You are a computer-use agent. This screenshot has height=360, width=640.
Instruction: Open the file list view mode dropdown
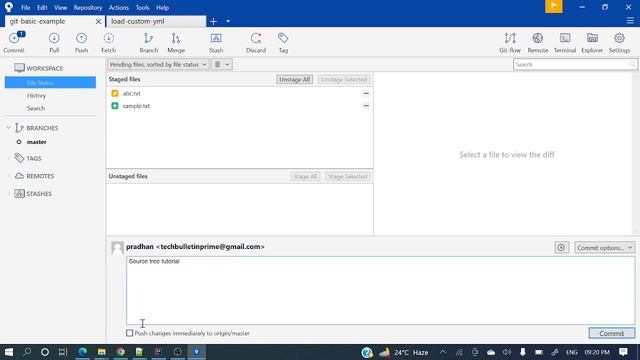point(222,64)
